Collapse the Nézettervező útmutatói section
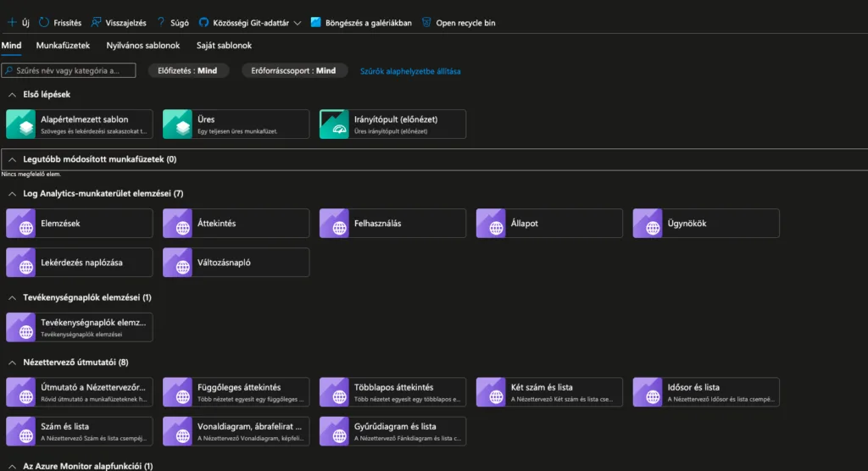 point(12,363)
